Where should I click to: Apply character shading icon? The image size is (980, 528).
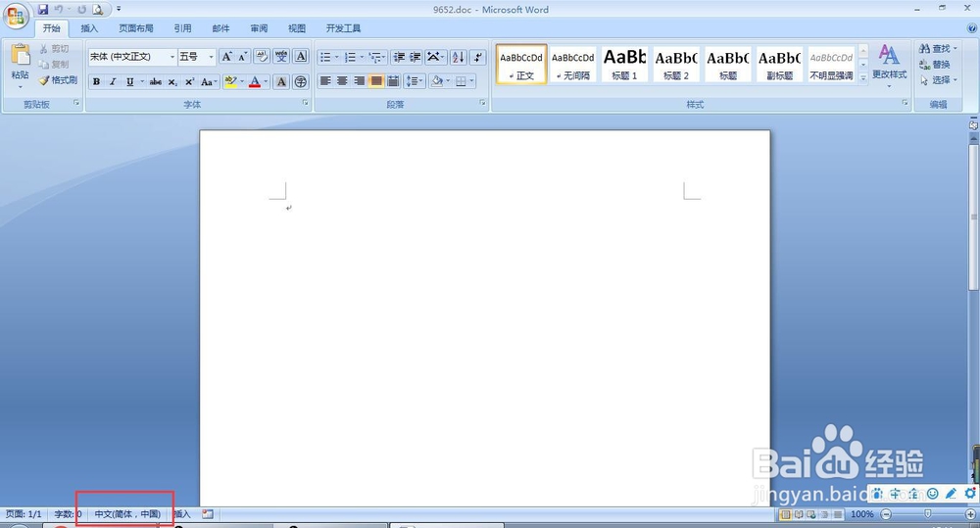click(281, 82)
